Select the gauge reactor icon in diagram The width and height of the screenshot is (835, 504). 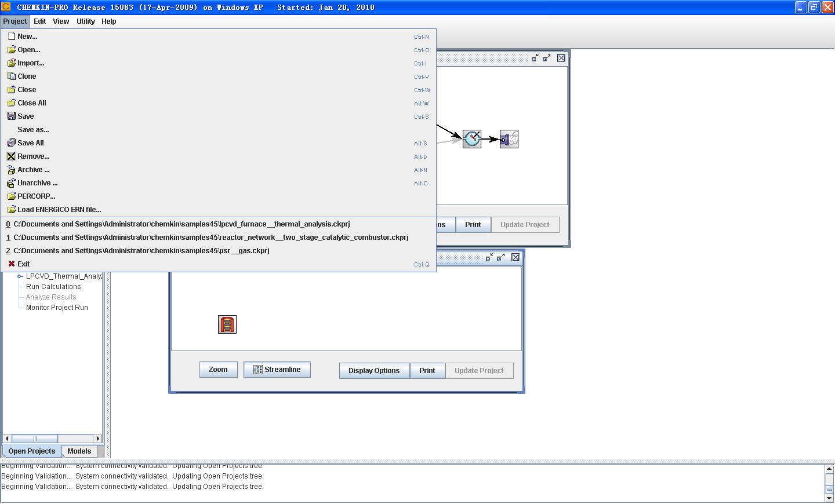tap(472, 139)
